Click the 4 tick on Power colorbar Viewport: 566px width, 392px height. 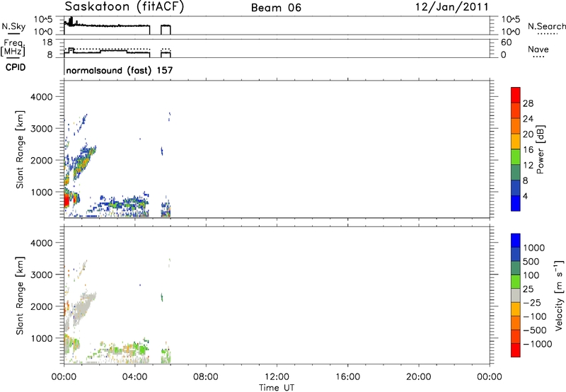click(525, 196)
